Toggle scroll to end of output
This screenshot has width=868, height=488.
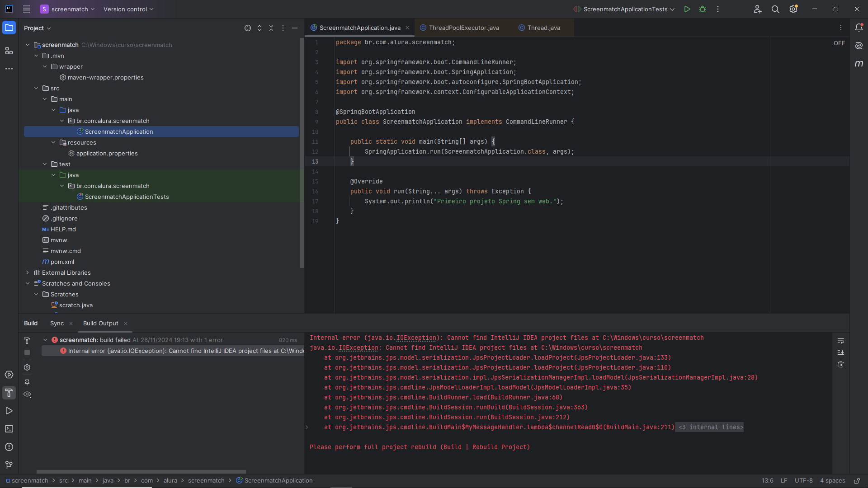click(x=841, y=352)
